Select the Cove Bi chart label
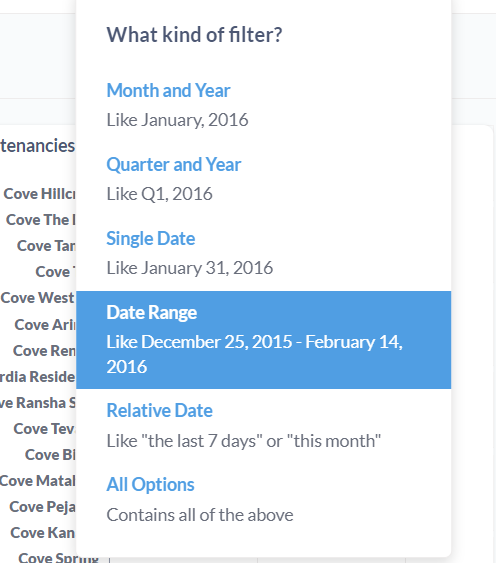This screenshot has height=563, width=496. 50,455
